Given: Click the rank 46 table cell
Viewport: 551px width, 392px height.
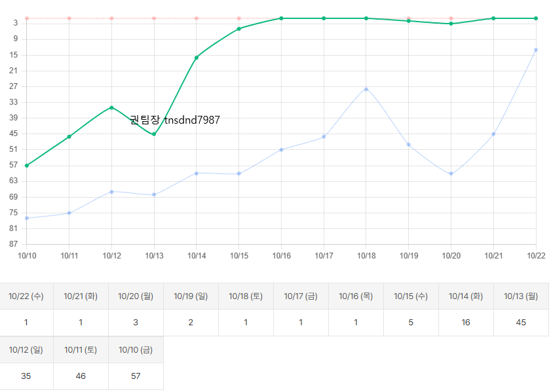Looking at the screenshot, I should click(81, 376).
